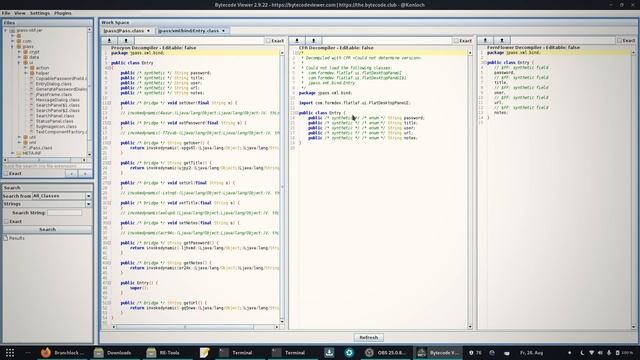Image resolution: width=640 pixels, height=360 pixels.
Task: Select SvgImageIcon.class in the file tree
Action: coord(56,127)
